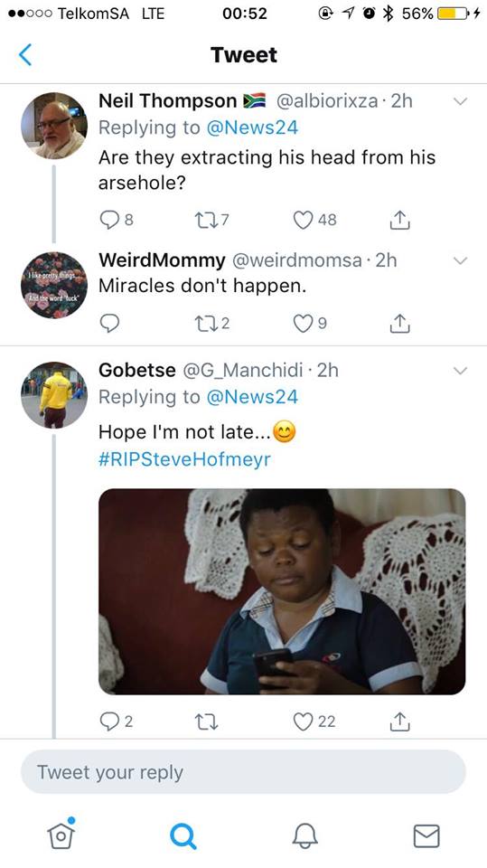Share Gobetse's tweet
This screenshot has height=868, width=487.
pos(399,722)
